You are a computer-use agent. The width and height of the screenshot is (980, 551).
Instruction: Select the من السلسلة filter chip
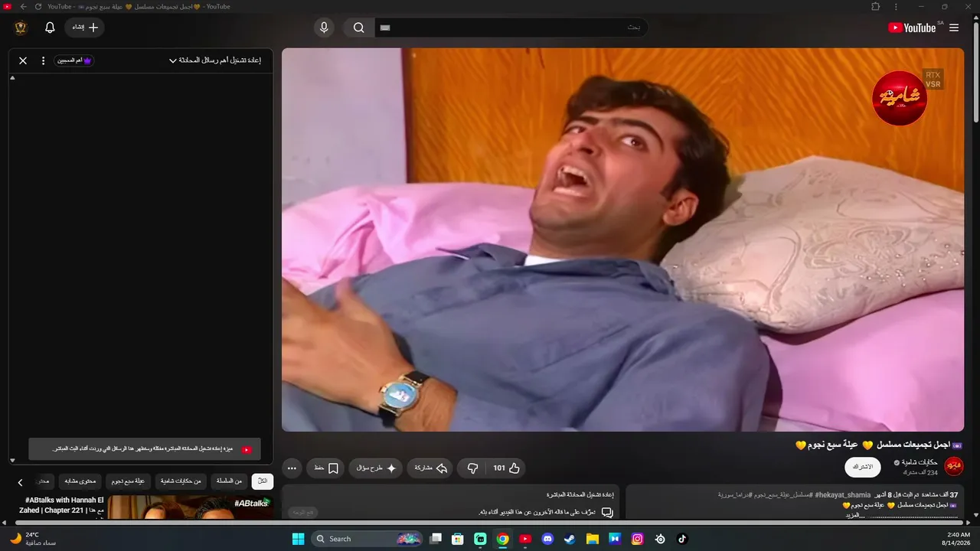click(x=229, y=481)
